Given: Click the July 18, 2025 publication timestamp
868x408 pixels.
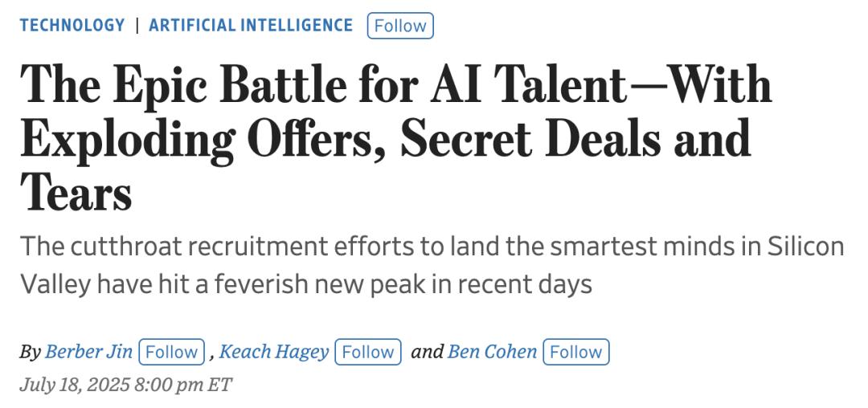Looking at the screenshot, I should point(125,385).
